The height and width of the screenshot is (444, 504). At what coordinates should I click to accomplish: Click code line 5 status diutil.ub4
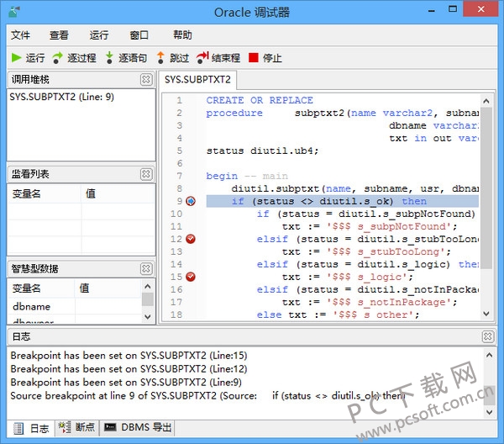pos(262,151)
